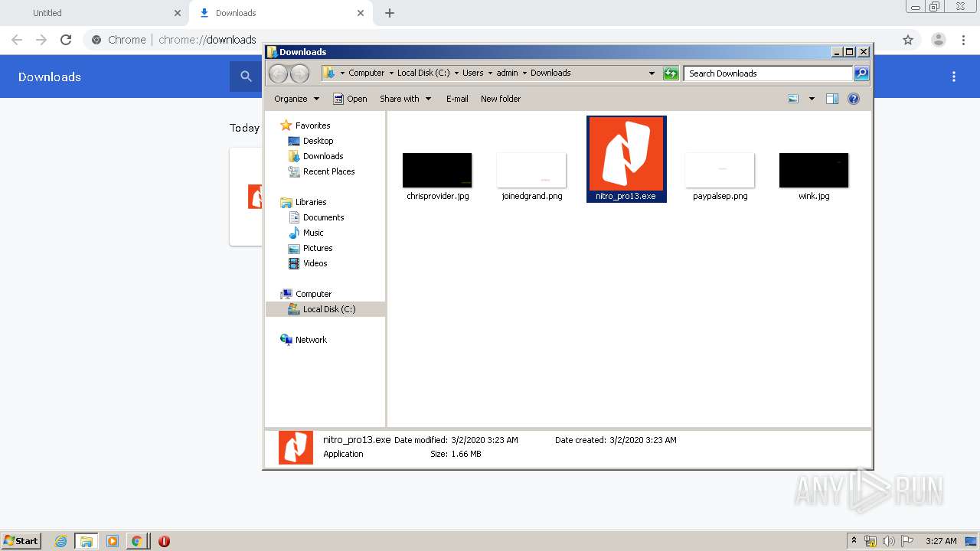Open the Explorer help icon
The height and width of the screenshot is (551, 980).
854,99
